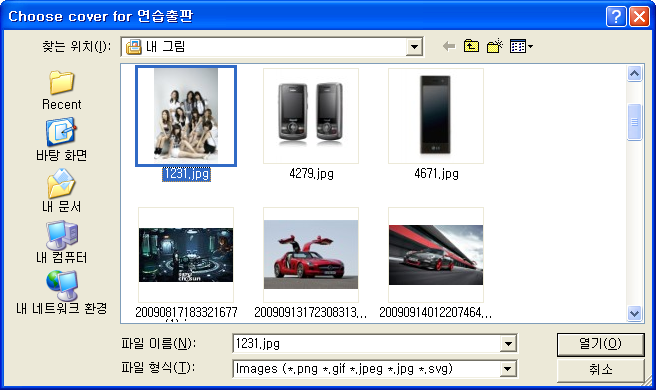
Task: Select the 1231.jpg thumbnail
Action: pyautogui.click(x=186, y=116)
